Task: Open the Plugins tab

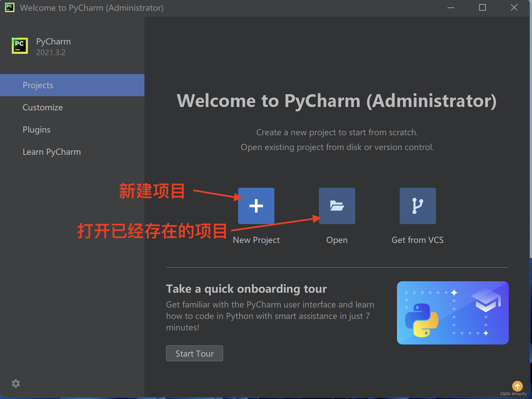Action: pyautogui.click(x=72, y=130)
